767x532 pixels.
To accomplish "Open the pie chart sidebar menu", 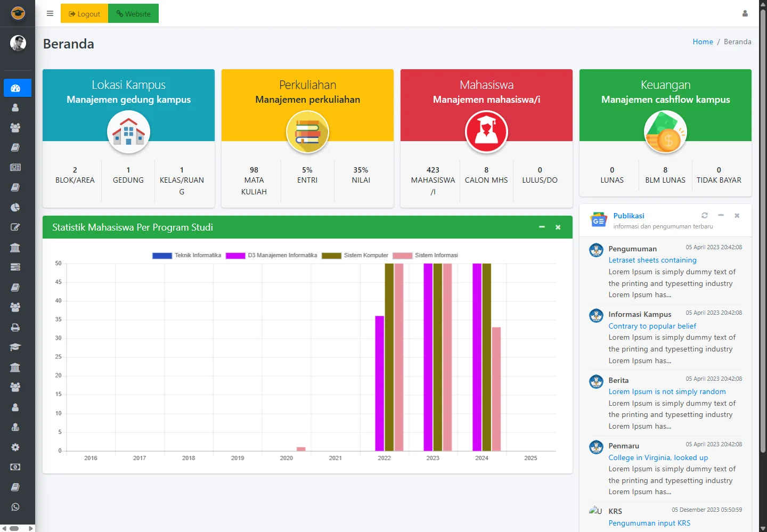I will click(15, 207).
